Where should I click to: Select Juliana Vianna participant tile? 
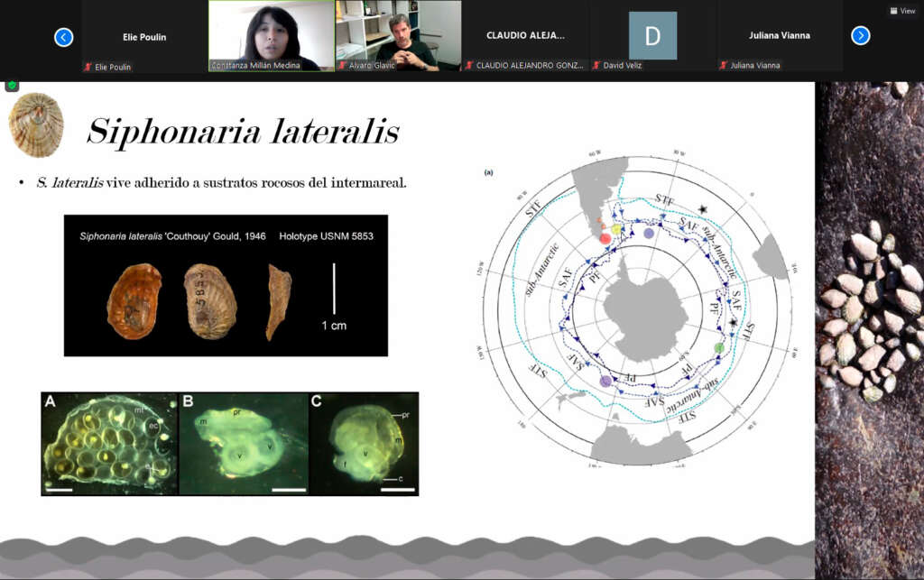(780, 36)
